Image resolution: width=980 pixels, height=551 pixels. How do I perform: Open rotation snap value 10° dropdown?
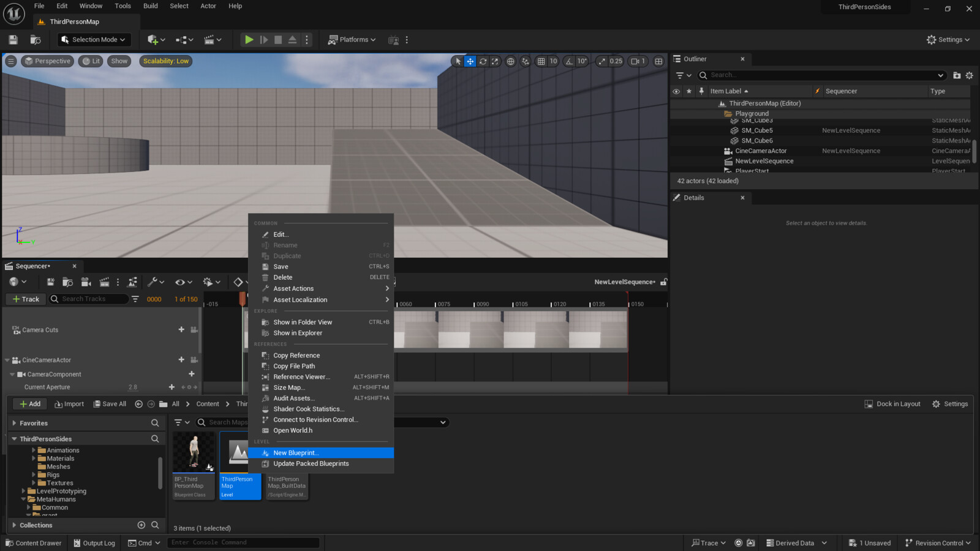coord(582,61)
